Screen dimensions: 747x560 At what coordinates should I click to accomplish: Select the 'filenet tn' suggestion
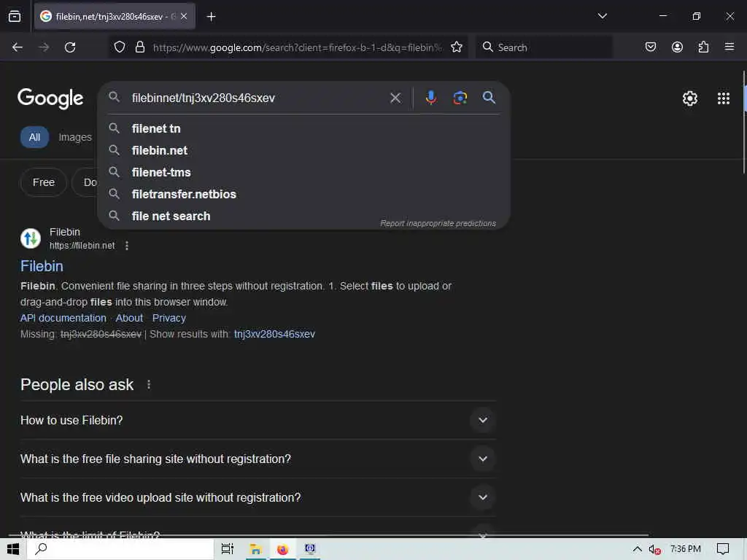click(304, 128)
